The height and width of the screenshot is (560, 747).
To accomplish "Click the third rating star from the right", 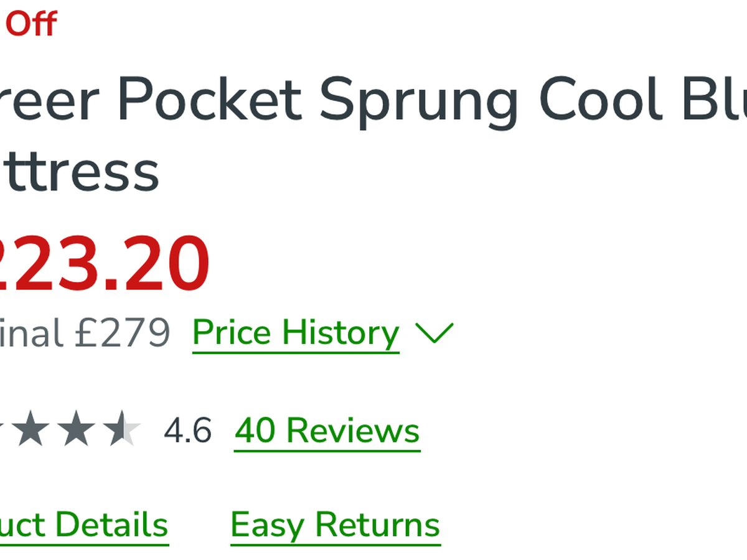I will tap(30, 429).
